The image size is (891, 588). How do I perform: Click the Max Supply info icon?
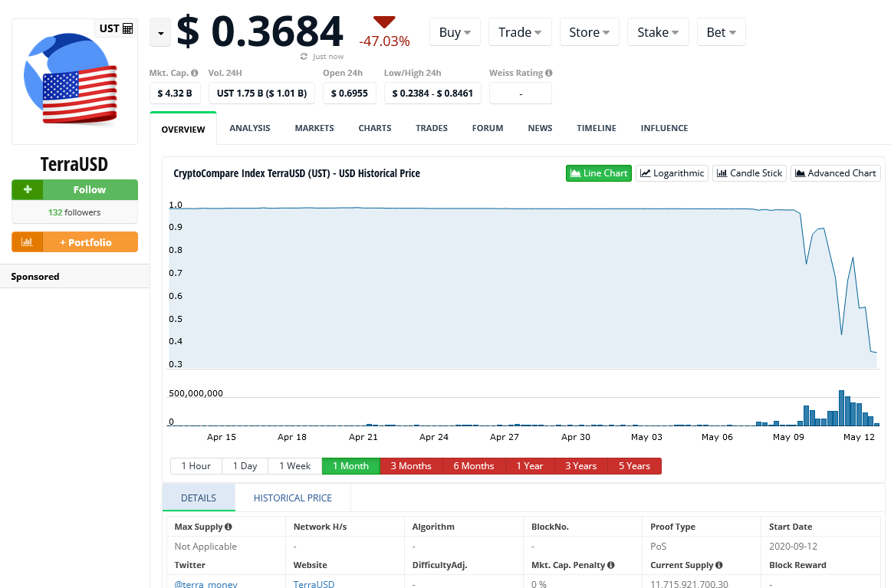pyautogui.click(x=229, y=527)
